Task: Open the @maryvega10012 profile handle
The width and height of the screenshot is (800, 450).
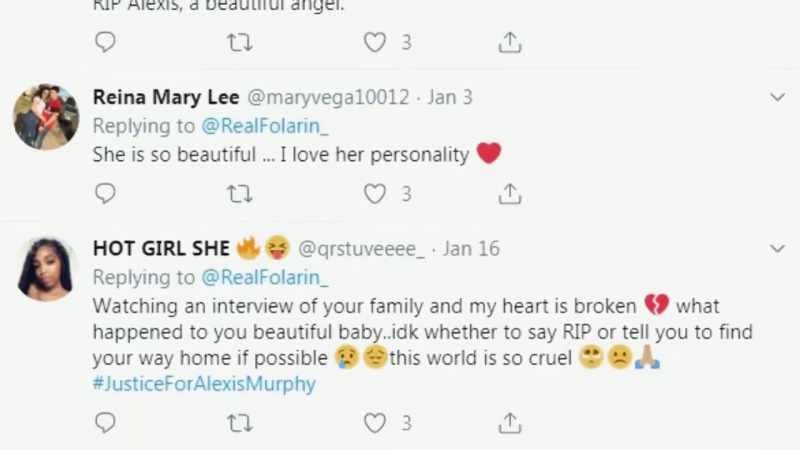Action: pos(328,97)
